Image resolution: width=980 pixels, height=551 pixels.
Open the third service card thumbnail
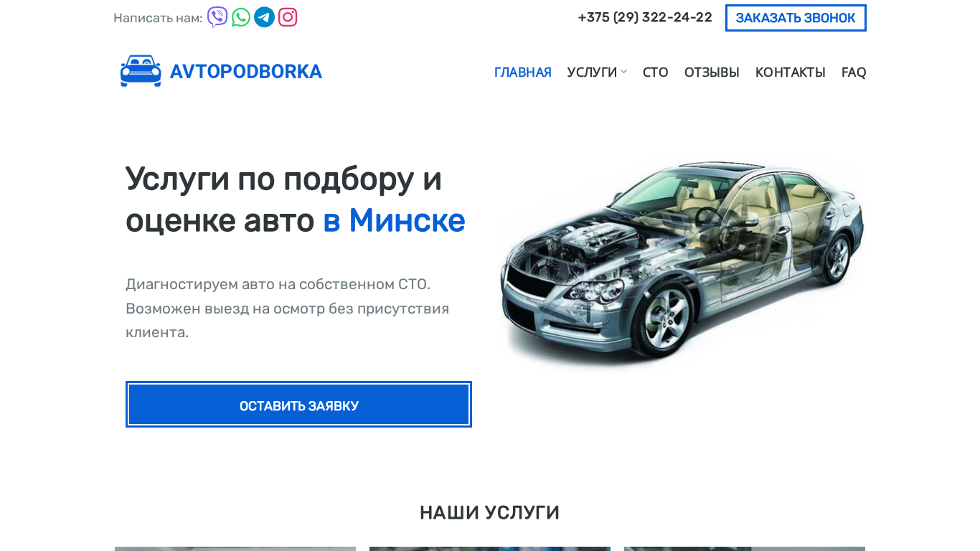745,549
